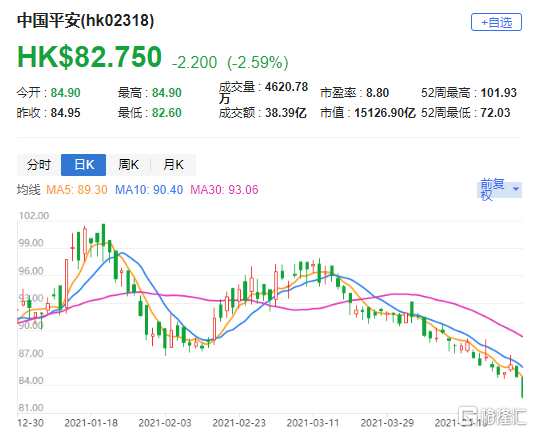This screenshot has height=433, width=533.
Task: Click date label 2021-01-18
Action: [91, 423]
